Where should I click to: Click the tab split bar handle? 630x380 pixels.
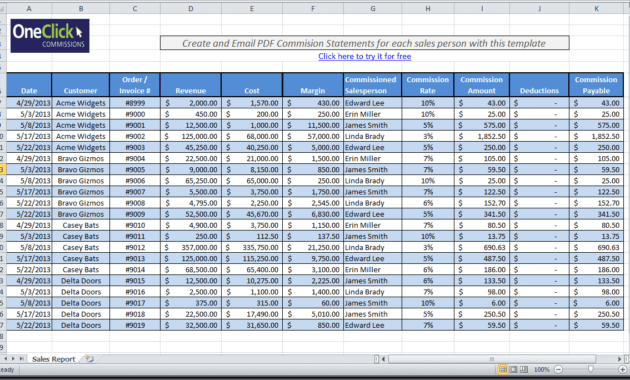point(376,359)
